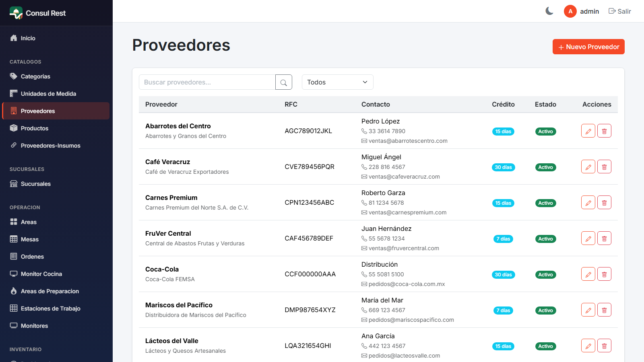Open Proveedores-Insumos sidebar item

click(56, 146)
